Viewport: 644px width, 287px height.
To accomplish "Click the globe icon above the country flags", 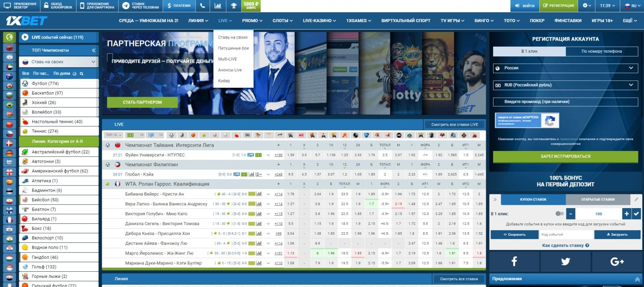I will [x=9, y=37].
